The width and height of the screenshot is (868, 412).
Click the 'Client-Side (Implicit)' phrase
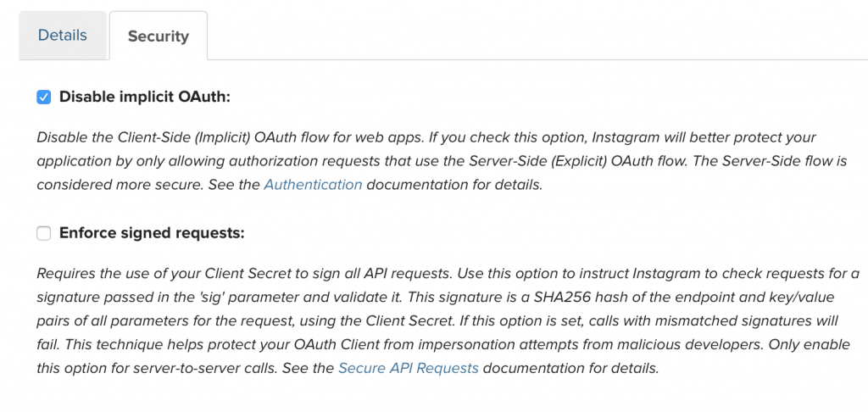[172, 137]
